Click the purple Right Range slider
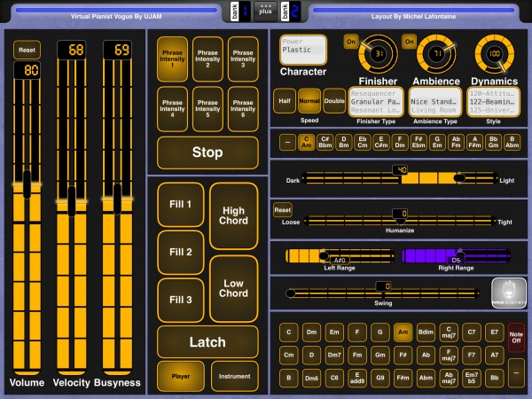 456,256
